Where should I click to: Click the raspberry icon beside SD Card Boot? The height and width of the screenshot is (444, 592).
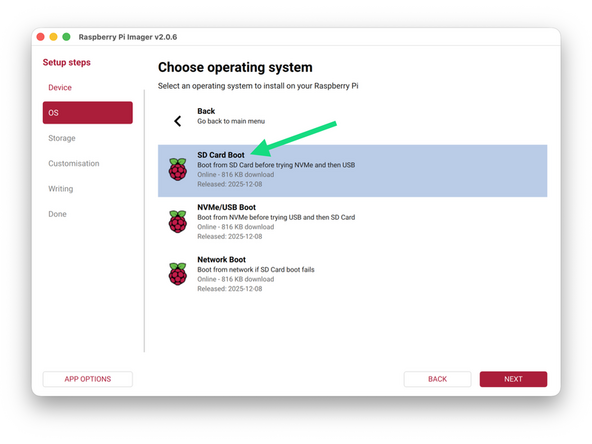[177, 170]
